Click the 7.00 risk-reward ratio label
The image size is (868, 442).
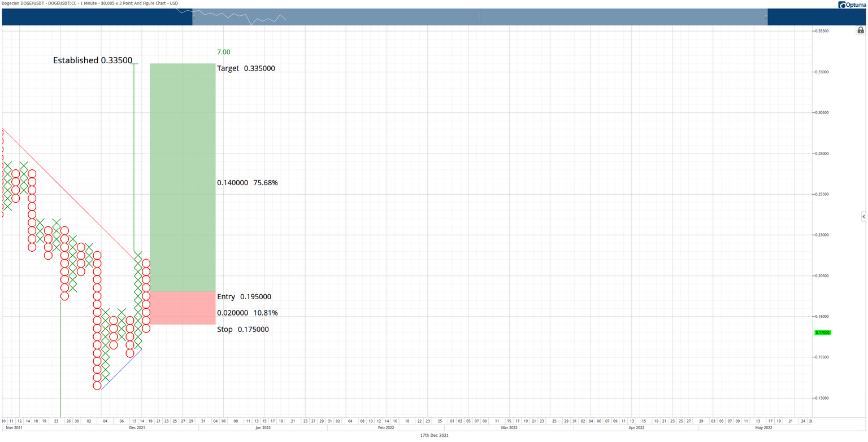[223, 52]
